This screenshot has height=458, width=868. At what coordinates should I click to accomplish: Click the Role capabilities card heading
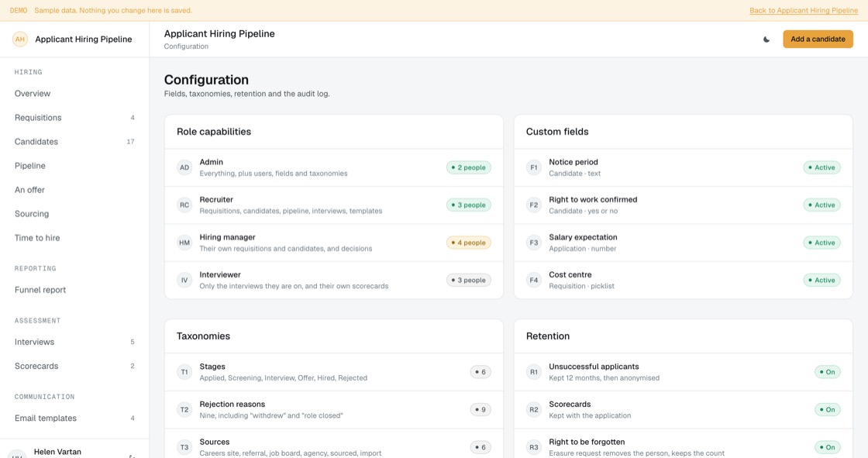[214, 132]
